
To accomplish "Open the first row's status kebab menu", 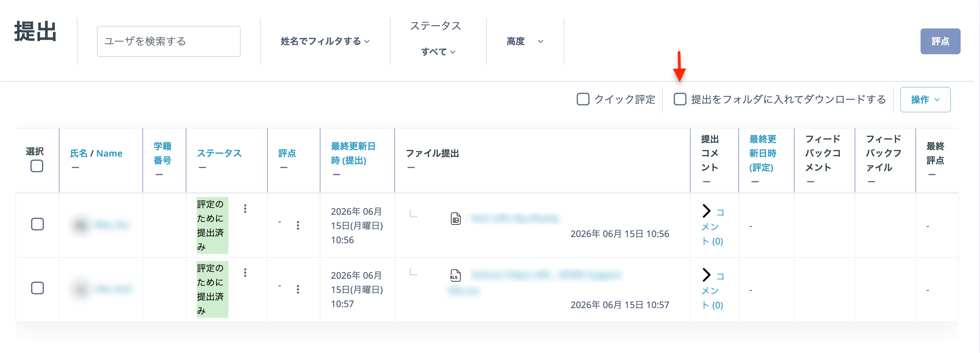I will point(245,208).
